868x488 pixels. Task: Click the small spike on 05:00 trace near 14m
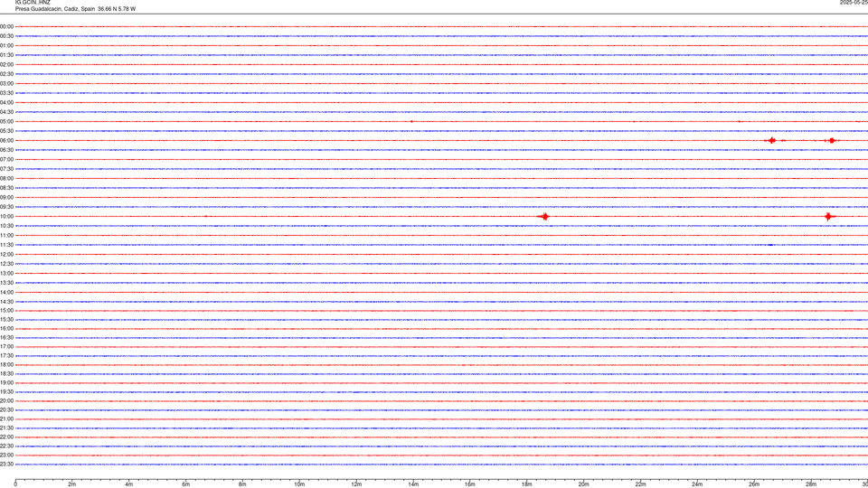pos(412,121)
